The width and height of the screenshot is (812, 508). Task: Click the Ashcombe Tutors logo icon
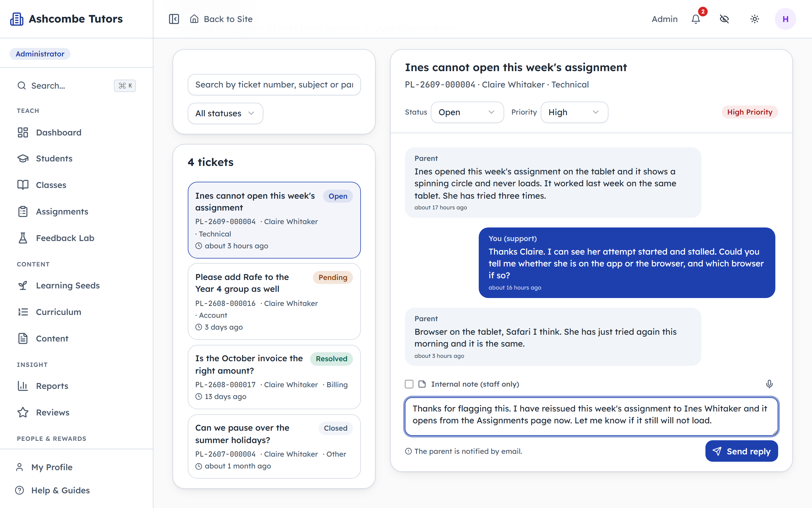(17, 19)
